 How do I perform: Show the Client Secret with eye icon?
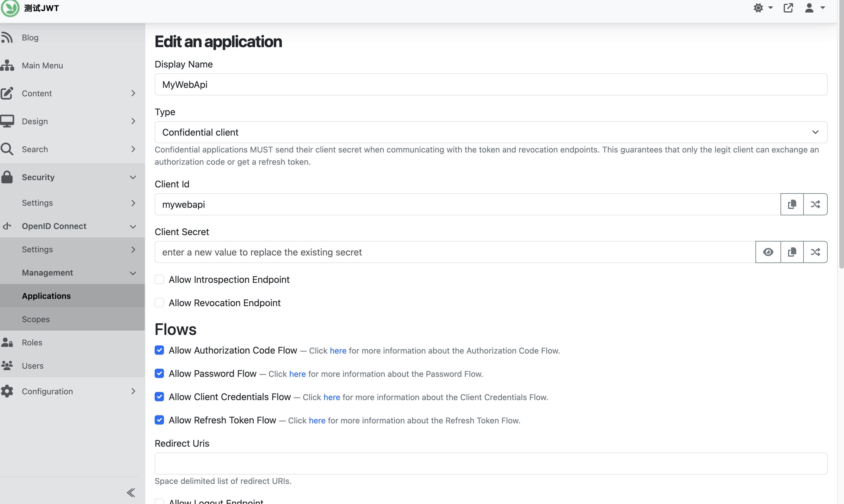point(768,252)
